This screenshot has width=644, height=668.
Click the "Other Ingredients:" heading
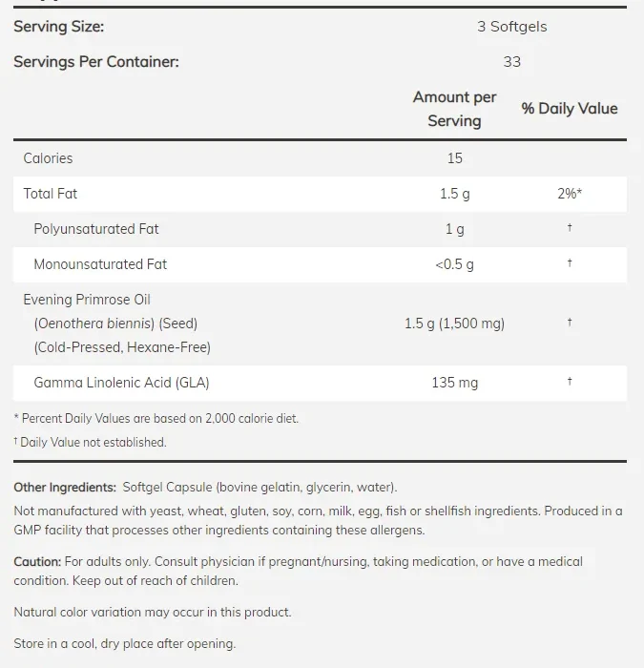point(65,488)
